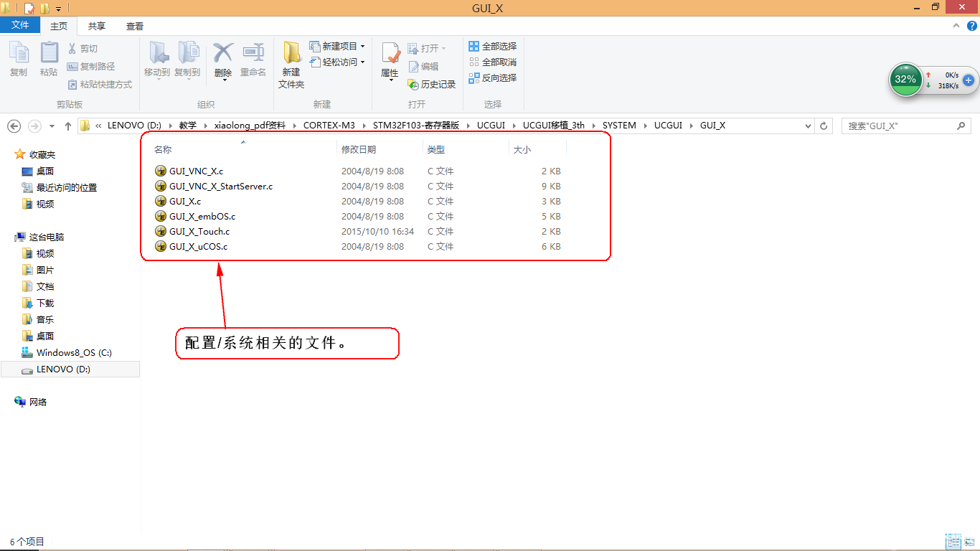Go back with the Back arrow
The height and width of the screenshot is (551, 980).
click(14, 126)
